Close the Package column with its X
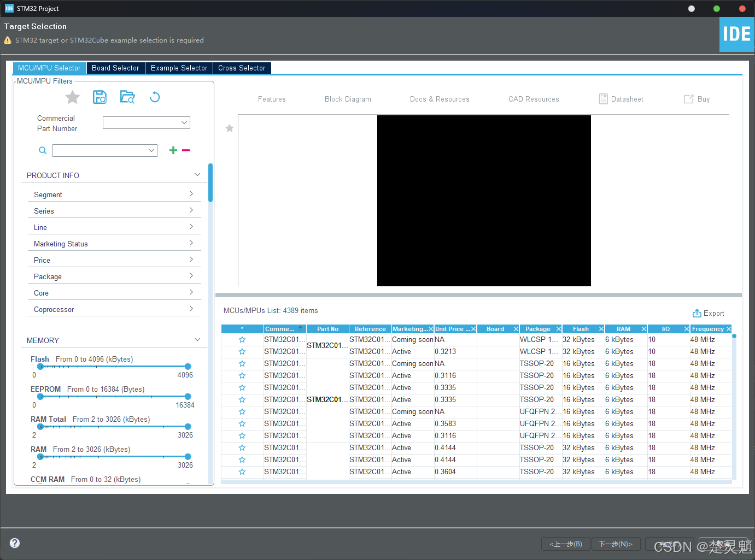The width and height of the screenshot is (755, 560). pyautogui.click(x=559, y=329)
